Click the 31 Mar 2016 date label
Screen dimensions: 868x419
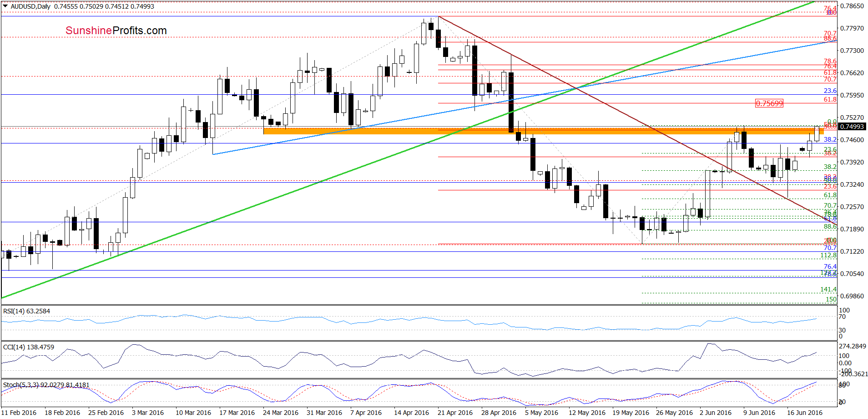pyautogui.click(x=324, y=413)
